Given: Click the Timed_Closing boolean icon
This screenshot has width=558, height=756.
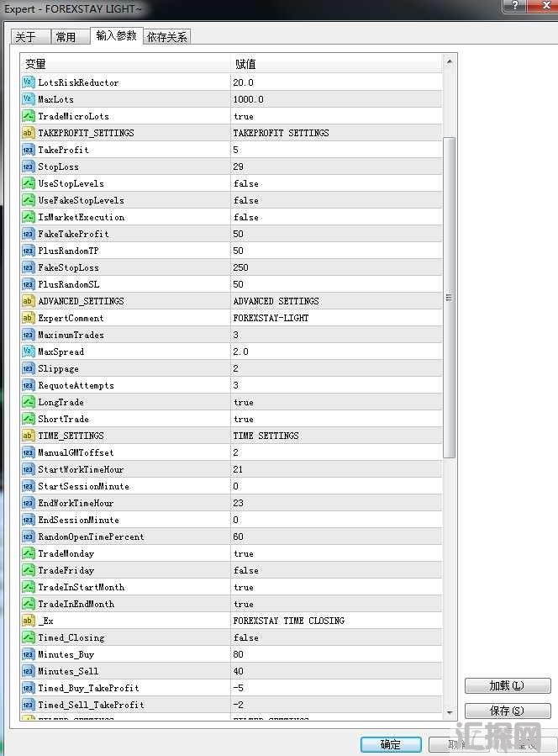Looking at the screenshot, I should click(28, 637).
